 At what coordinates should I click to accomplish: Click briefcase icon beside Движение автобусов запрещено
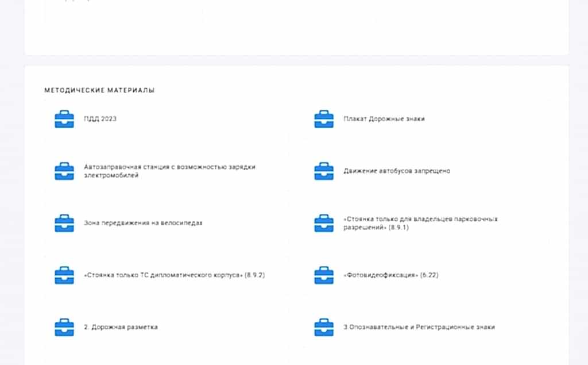click(324, 171)
